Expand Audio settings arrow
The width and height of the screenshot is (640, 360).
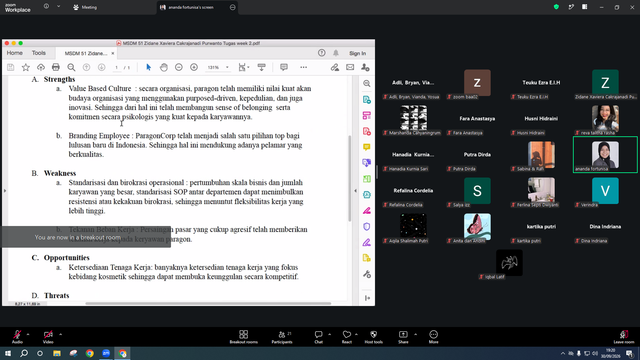[x=28, y=334]
